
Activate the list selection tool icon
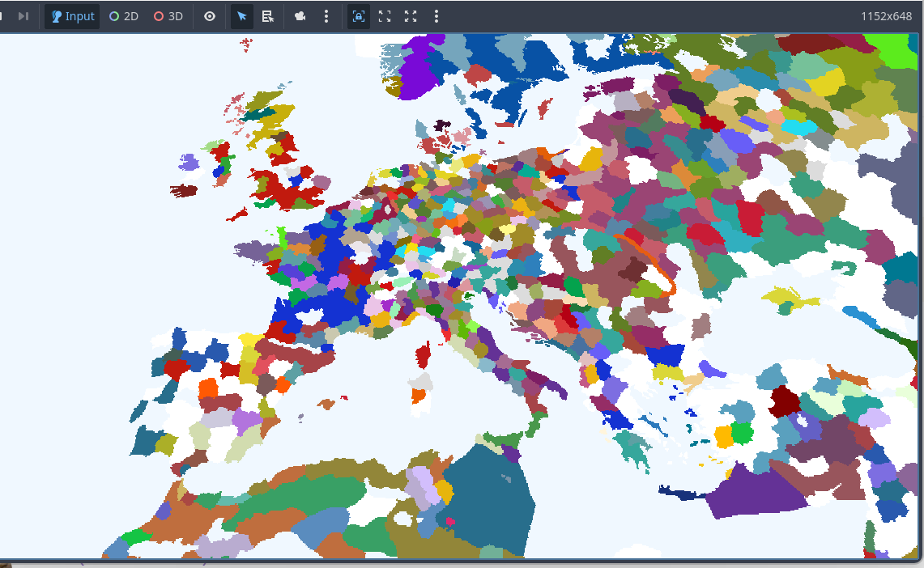pyautogui.click(x=268, y=16)
